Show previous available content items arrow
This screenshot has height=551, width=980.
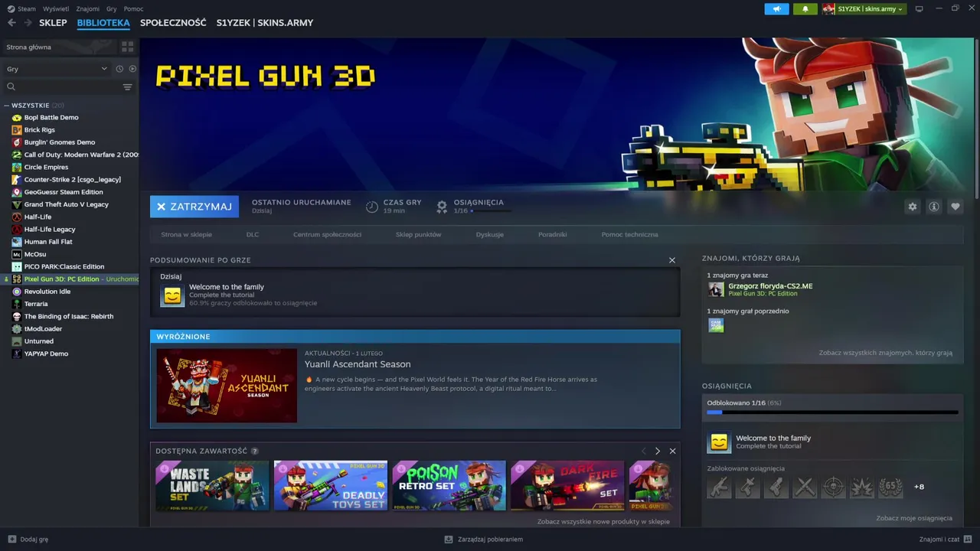pyautogui.click(x=643, y=451)
